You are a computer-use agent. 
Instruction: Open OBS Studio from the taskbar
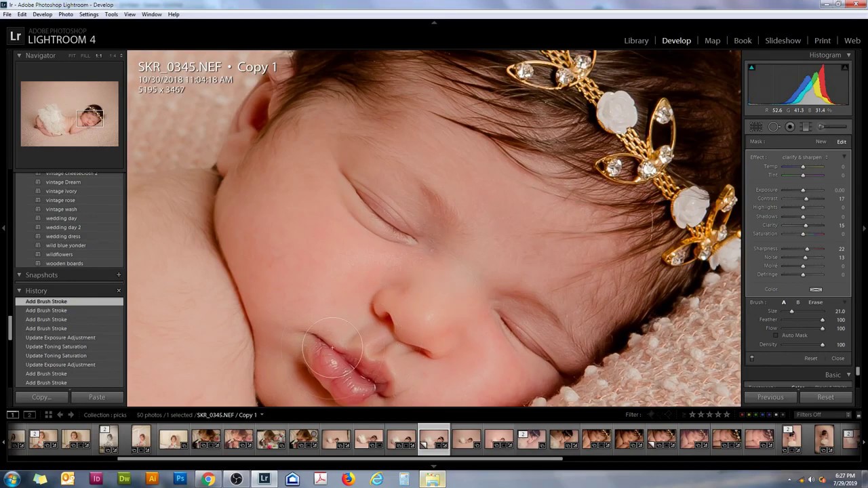[x=236, y=479]
